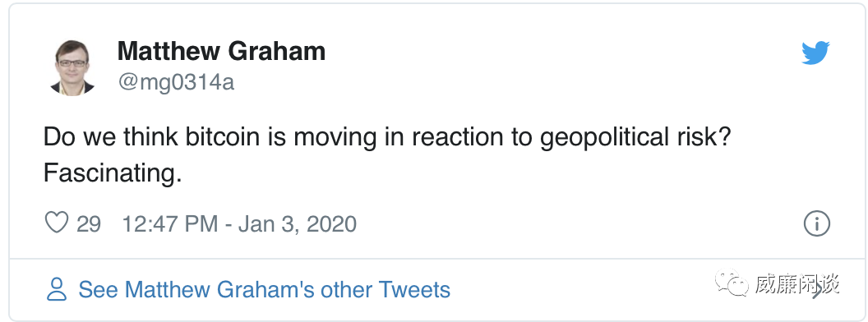Select the word Tweets in footer link
This screenshot has height=322, width=868.
(x=414, y=290)
